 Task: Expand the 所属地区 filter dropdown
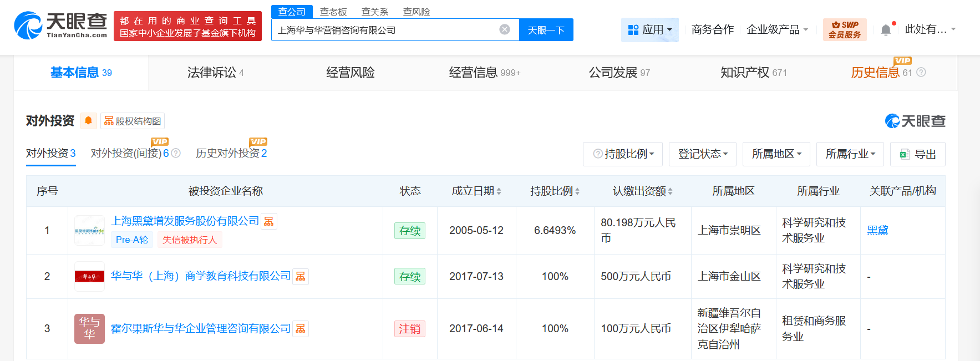776,154
